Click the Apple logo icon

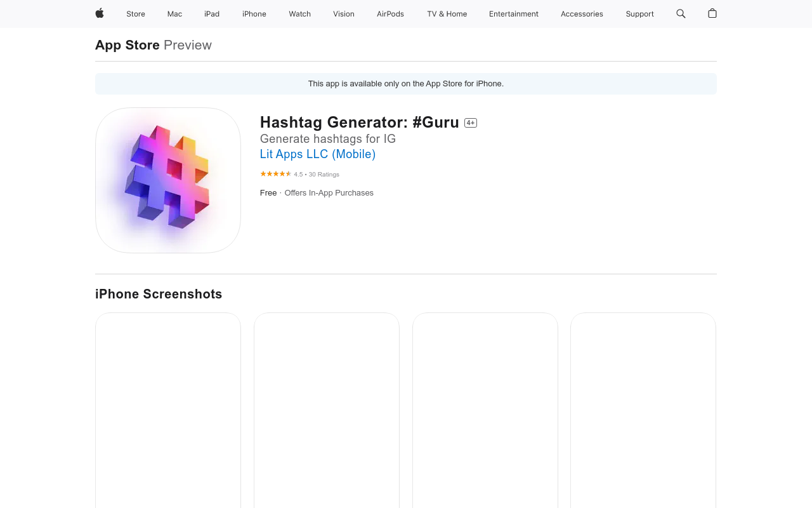click(x=100, y=13)
